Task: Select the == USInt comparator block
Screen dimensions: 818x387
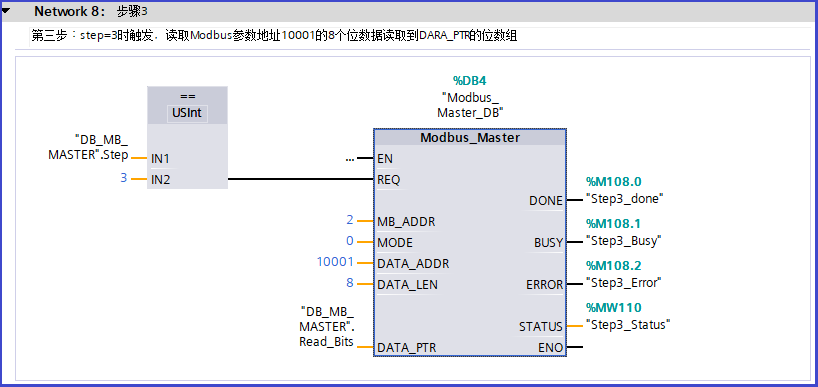Action: pyautogui.click(x=187, y=137)
